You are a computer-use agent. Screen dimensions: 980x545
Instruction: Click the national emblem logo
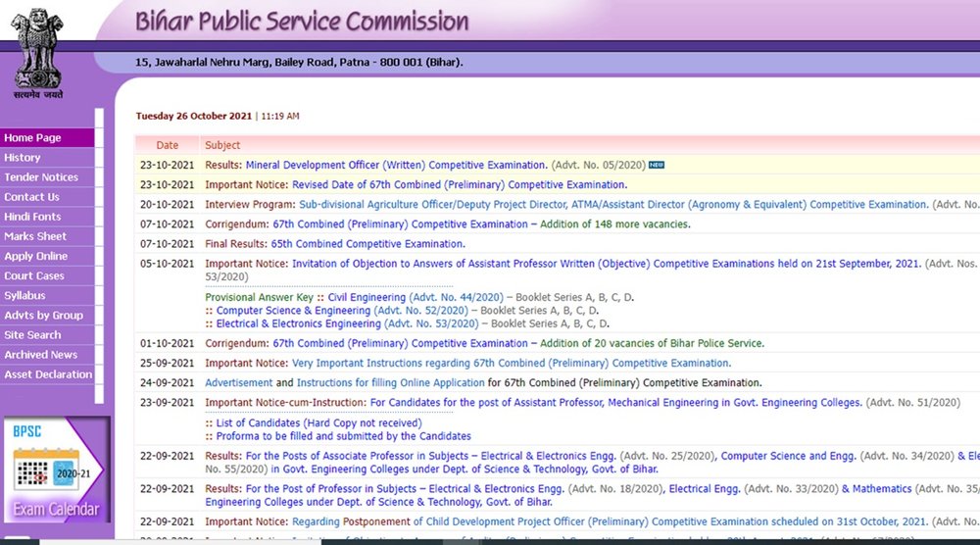[38, 54]
